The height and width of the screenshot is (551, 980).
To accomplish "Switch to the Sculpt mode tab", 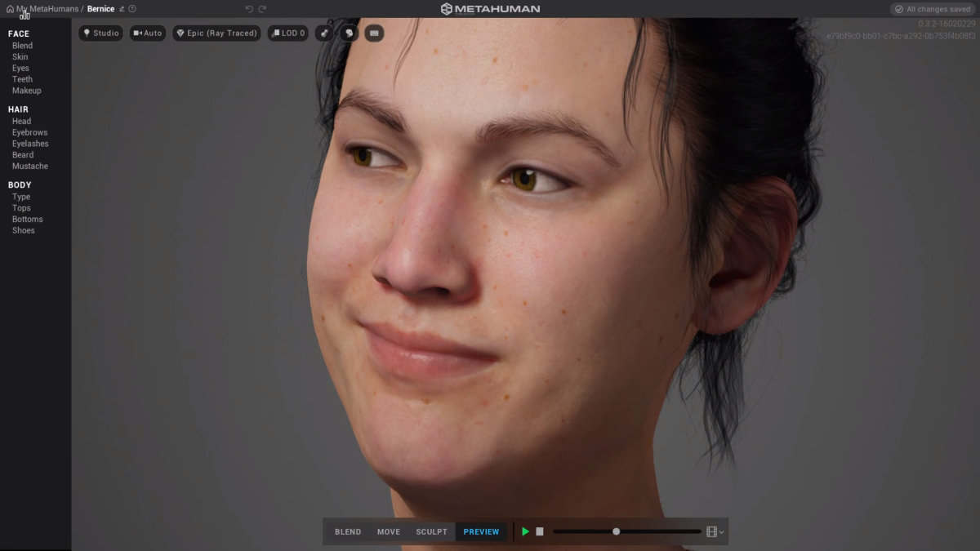I will point(431,531).
